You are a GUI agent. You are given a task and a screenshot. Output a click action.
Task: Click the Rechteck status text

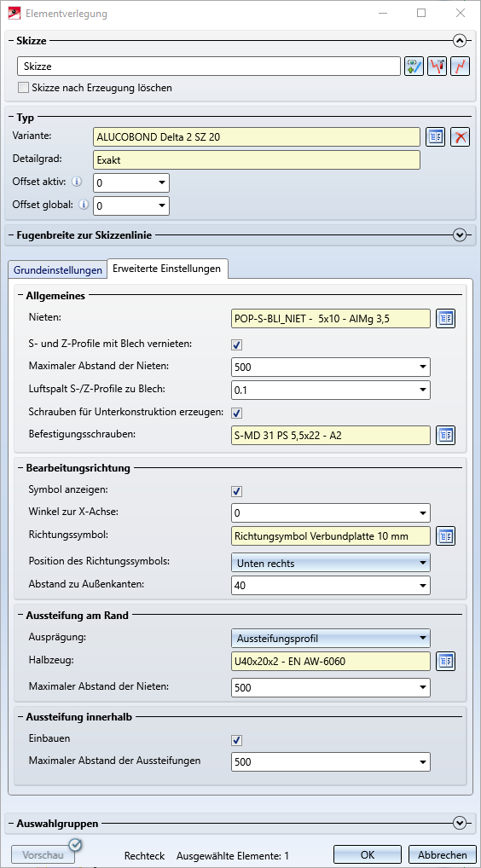pyautogui.click(x=144, y=856)
